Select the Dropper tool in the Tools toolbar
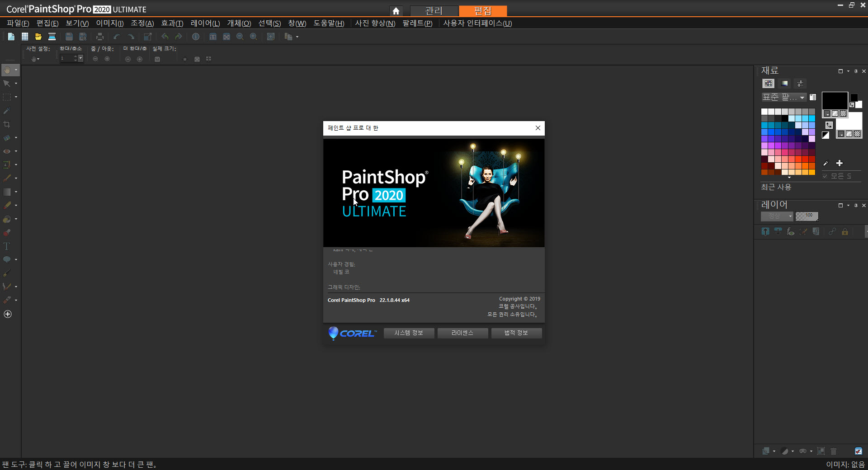The height and width of the screenshot is (470, 868). point(7,111)
